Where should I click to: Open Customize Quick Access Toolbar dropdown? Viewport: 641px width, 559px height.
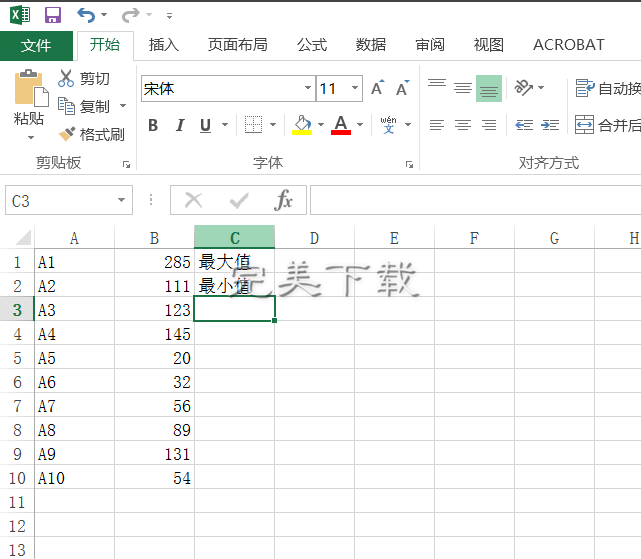(169, 16)
